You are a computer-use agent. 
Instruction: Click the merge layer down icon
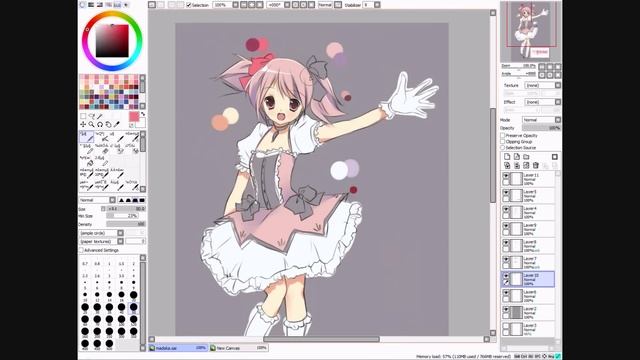click(517, 165)
